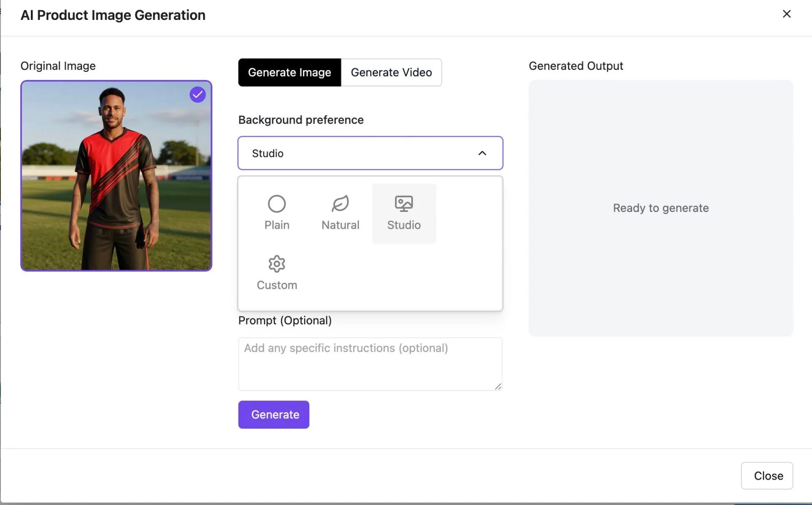Click the purple Generate button
Image resolution: width=812 pixels, height=505 pixels.
[274, 414]
